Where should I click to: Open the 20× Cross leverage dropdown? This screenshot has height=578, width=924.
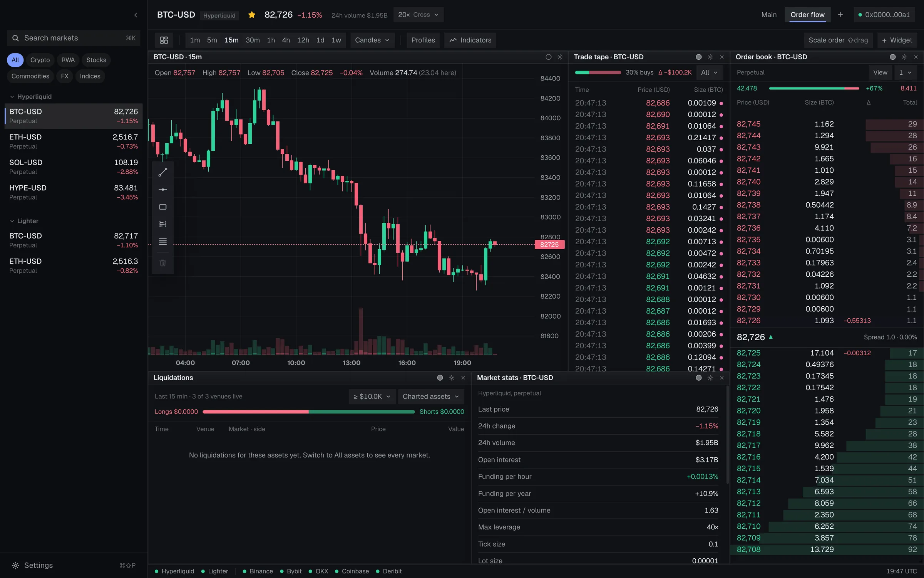point(418,15)
